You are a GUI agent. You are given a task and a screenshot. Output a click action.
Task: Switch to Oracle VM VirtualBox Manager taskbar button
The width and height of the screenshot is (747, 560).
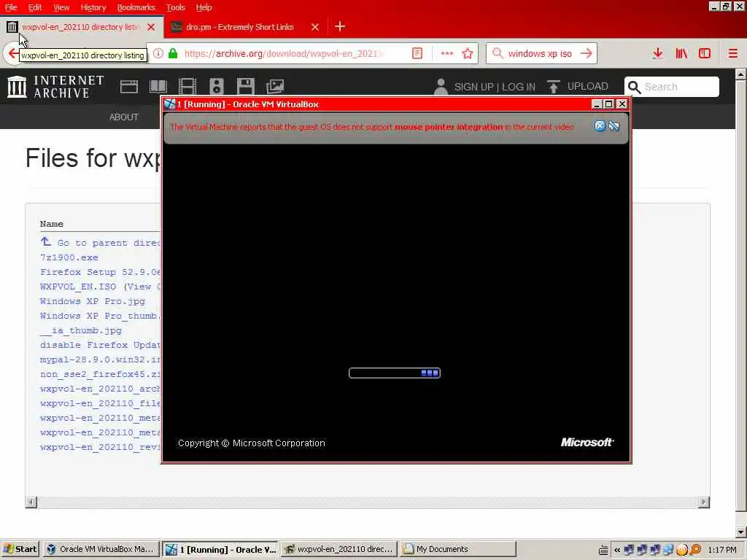click(101, 549)
